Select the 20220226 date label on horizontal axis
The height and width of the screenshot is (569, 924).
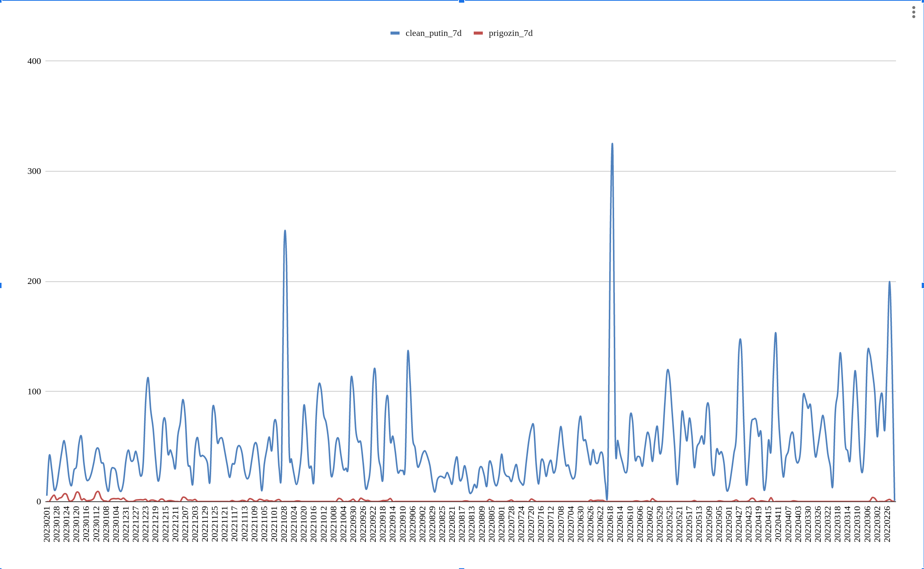pos(887,524)
